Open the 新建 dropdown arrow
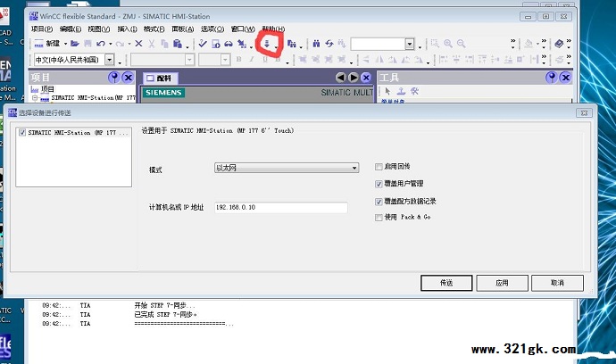The image size is (616, 364). coord(64,44)
